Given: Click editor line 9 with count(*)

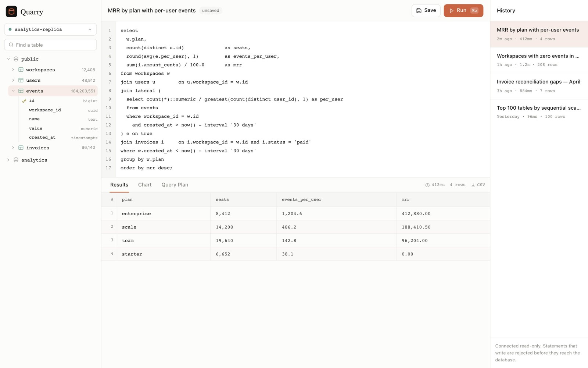Looking at the screenshot, I should [x=234, y=99].
